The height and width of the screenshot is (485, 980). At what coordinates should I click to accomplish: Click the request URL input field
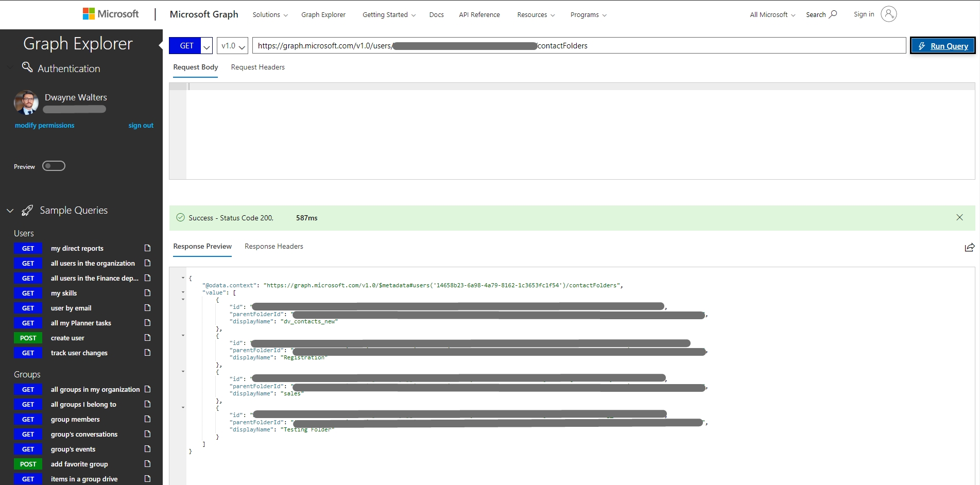click(x=579, y=46)
